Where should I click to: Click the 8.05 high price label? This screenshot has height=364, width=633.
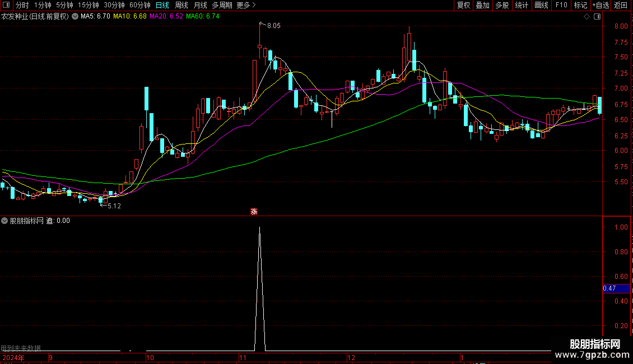[x=274, y=25]
